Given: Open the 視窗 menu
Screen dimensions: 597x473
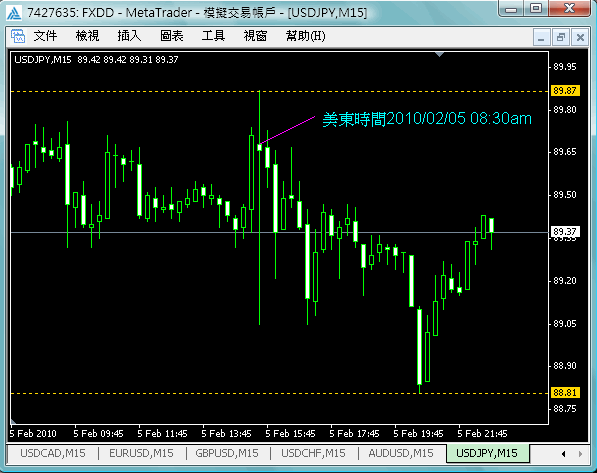Looking at the screenshot, I should (x=255, y=36).
